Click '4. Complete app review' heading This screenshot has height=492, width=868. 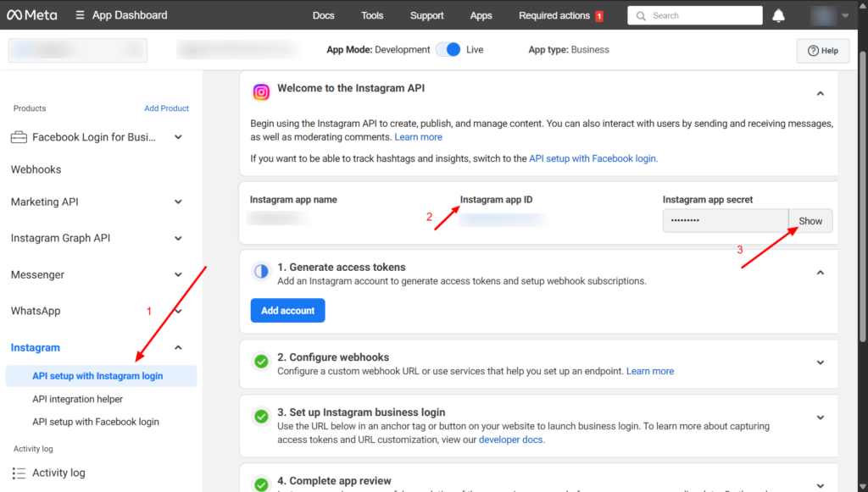334,481
